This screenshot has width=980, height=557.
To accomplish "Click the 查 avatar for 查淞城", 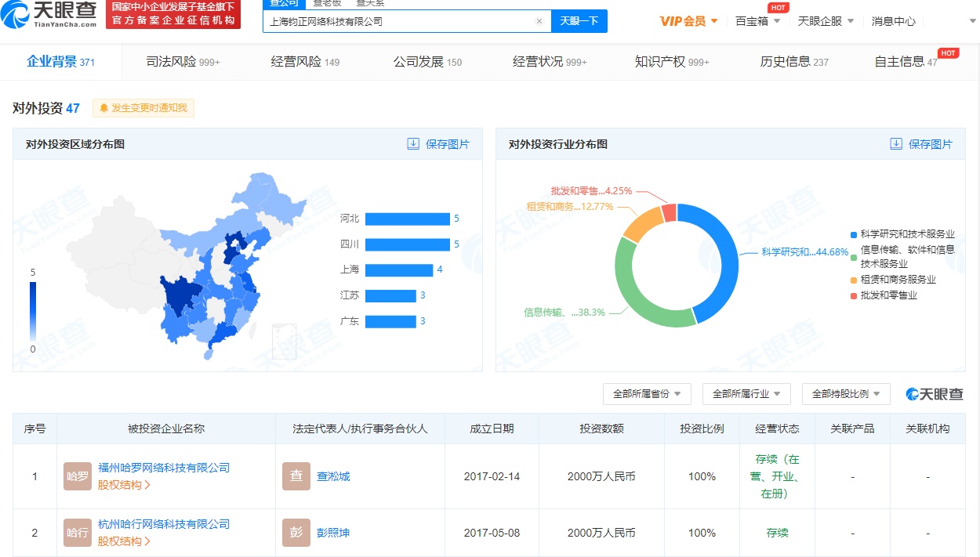I will coord(296,476).
